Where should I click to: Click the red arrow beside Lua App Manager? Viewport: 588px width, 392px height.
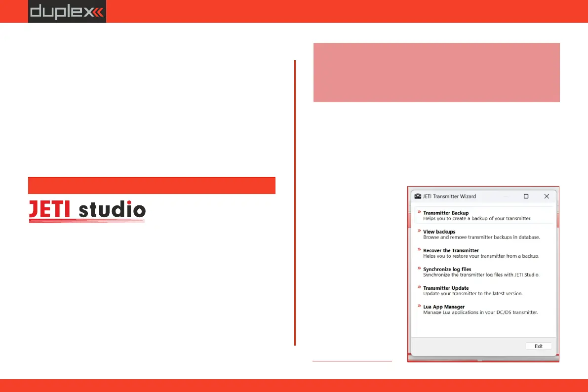click(419, 306)
